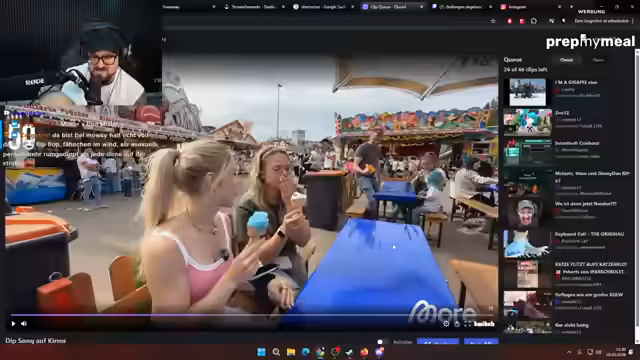Expand the system tray hidden icons chevron
This screenshot has height=360, width=640.
click(569, 352)
